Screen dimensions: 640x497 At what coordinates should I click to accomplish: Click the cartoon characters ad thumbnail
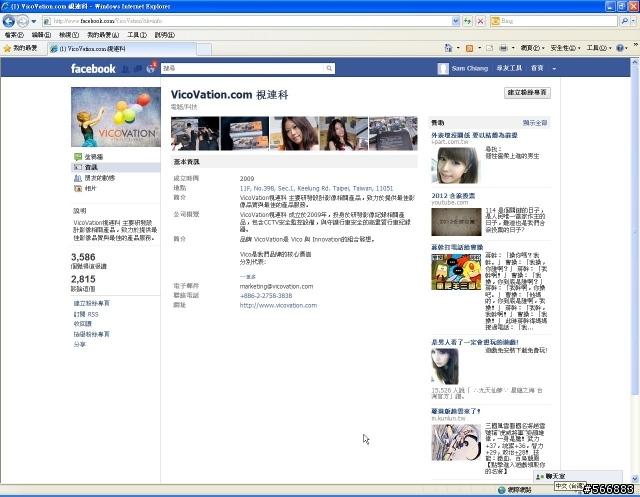pyautogui.click(x=456, y=272)
